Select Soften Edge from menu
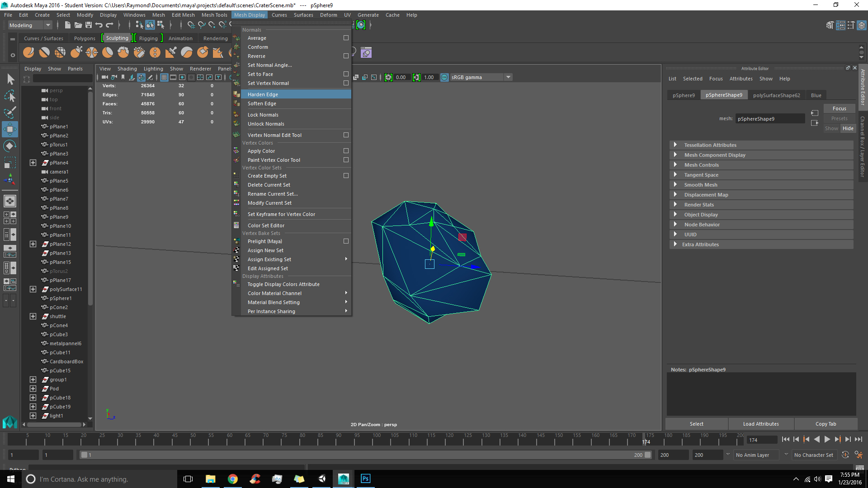Viewport: 868px width, 488px height. pos(262,103)
